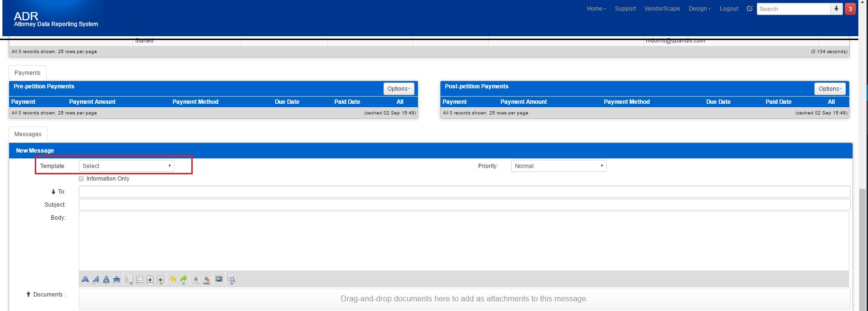The width and height of the screenshot is (868, 311).
Task: Open Post-petition Payments Options dropdown
Action: pyautogui.click(x=830, y=89)
